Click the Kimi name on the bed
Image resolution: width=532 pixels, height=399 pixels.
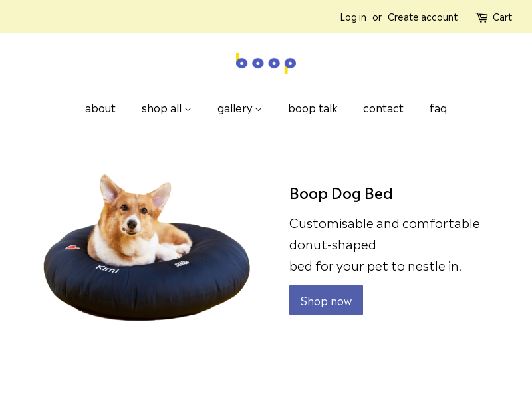coord(107,269)
